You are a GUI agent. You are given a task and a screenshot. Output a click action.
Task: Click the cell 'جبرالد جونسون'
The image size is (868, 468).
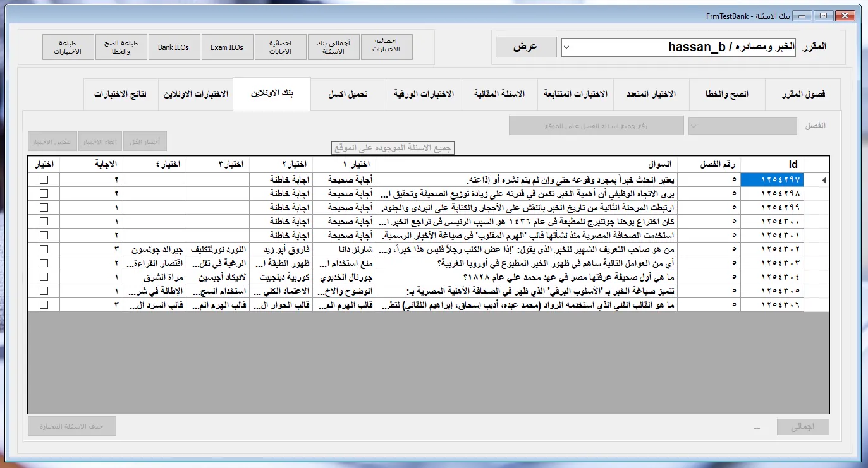pyautogui.click(x=154, y=249)
